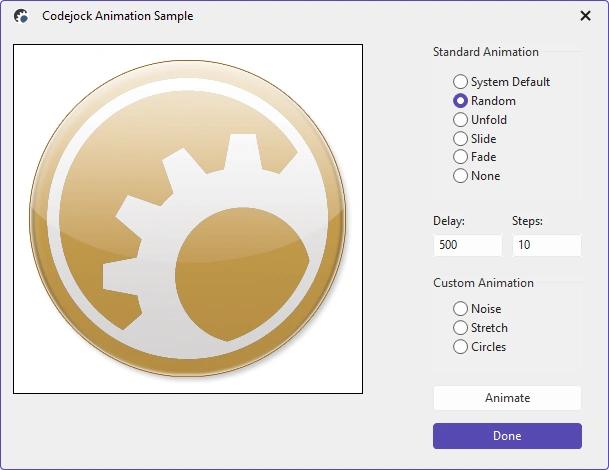This screenshot has width=609, height=470.
Task: Click the Standard Animation group heading
Action: pyautogui.click(x=486, y=52)
